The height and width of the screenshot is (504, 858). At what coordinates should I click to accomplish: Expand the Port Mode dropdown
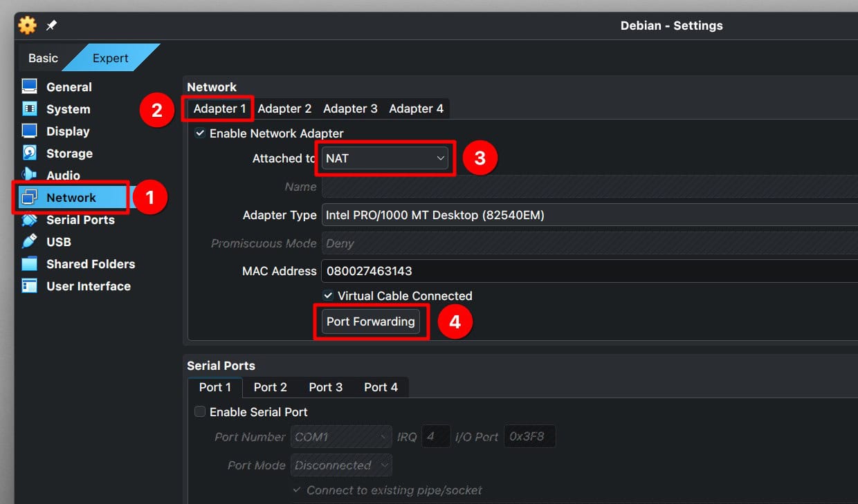[x=340, y=465]
